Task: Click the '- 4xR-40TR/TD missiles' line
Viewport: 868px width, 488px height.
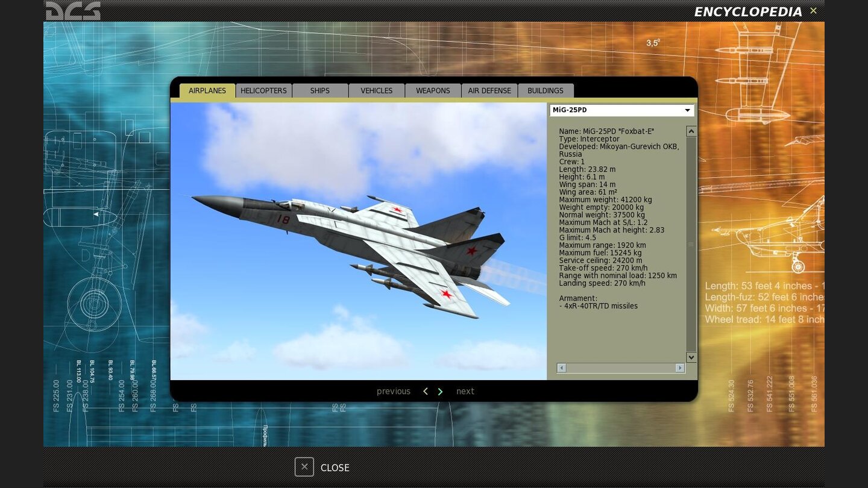Action: (598, 306)
